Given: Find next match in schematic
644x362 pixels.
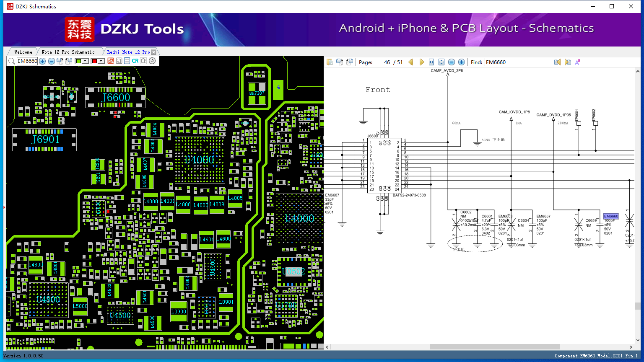Looking at the screenshot, I should point(568,62).
